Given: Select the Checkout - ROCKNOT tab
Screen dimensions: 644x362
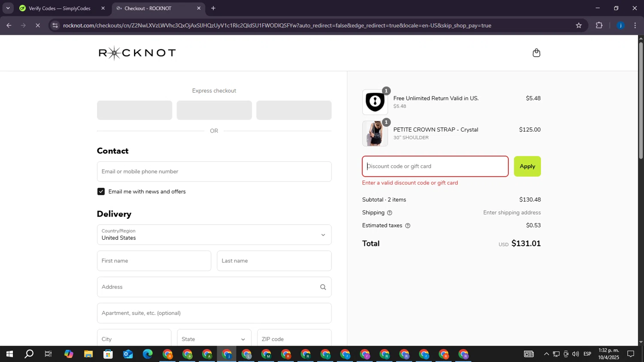Looking at the screenshot, I should point(159,8).
